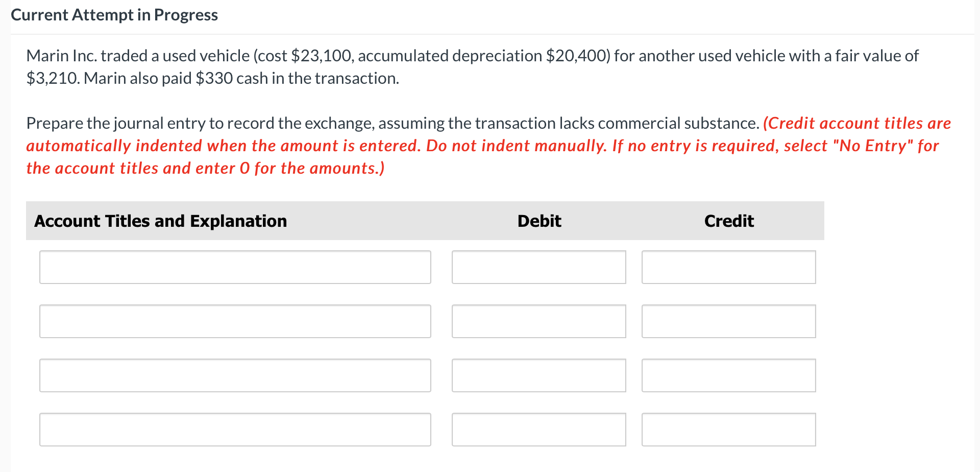The height and width of the screenshot is (472, 980).
Task: Open the fourth row account title field
Action: (235, 429)
